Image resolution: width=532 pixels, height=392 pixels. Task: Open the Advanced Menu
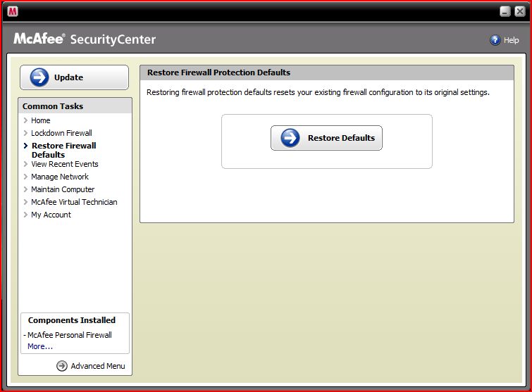pyautogui.click(x=98, y=366)
